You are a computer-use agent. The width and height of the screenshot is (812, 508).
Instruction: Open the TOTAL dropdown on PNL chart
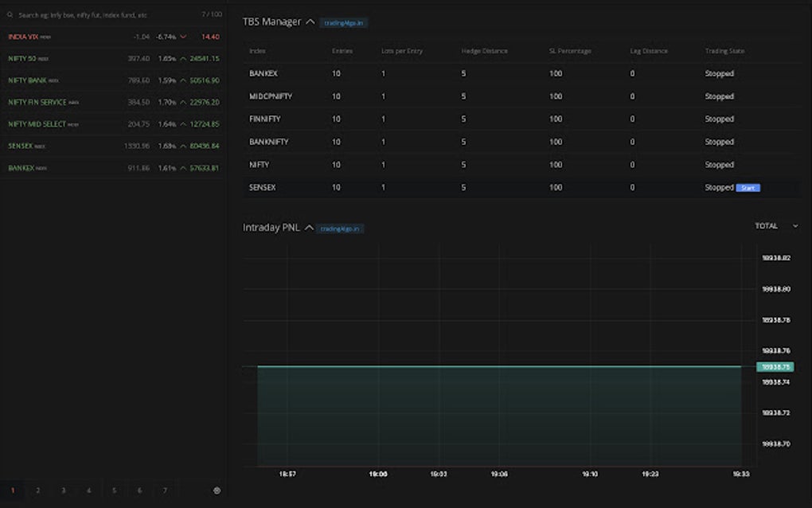click(x=776, y=226)
